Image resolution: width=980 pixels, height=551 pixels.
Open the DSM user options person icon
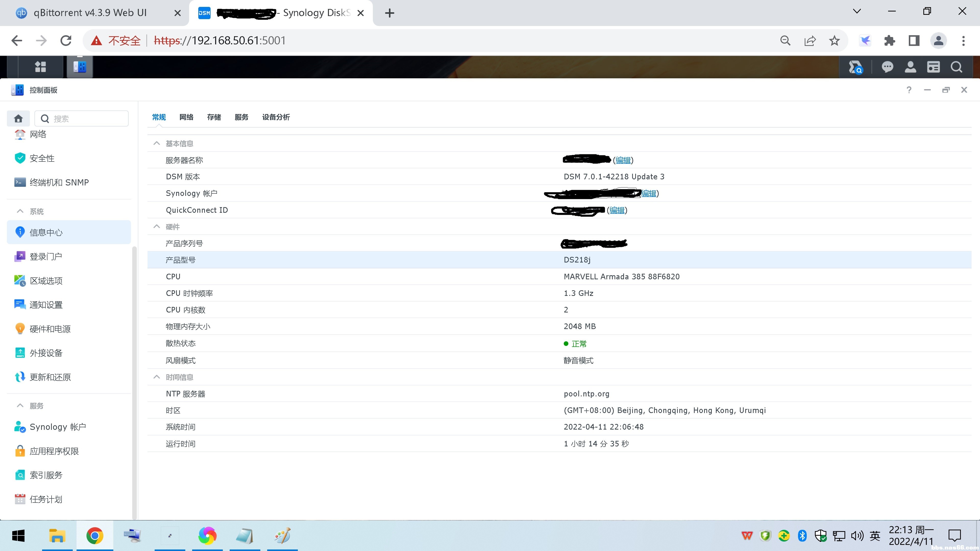click(x=910, y=67)
